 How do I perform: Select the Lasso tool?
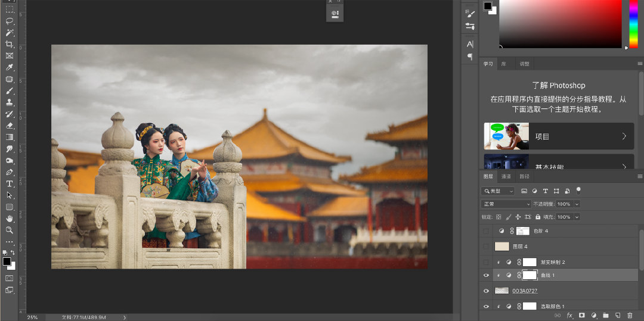[9, 21]
